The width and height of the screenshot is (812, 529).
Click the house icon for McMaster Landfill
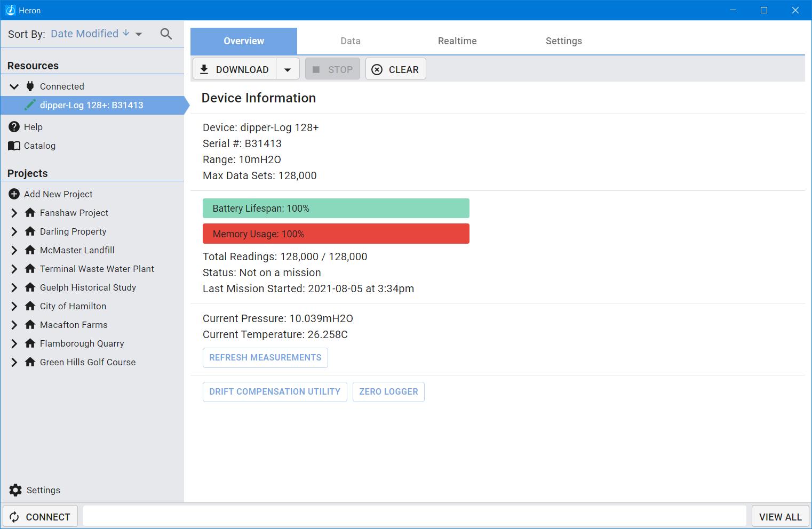(x=30, y=250)
